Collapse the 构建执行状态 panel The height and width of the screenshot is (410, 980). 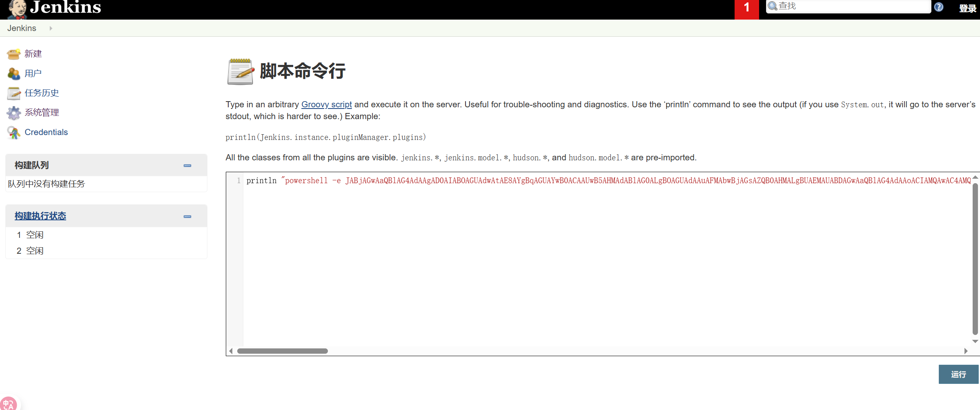(x=187, y=216)
